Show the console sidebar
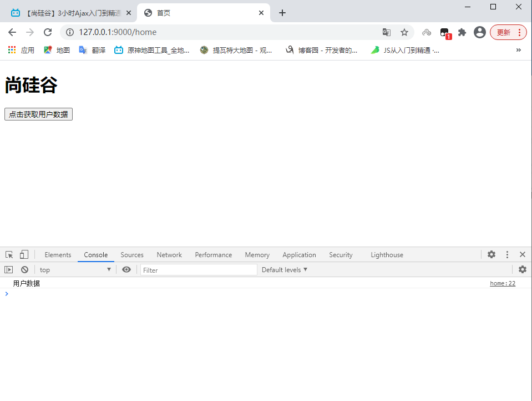 8,270
